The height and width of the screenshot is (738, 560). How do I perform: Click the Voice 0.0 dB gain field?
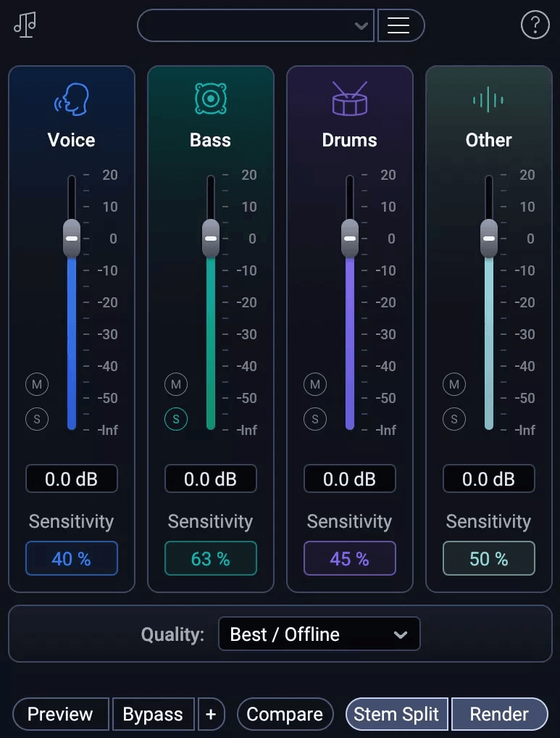72,478
